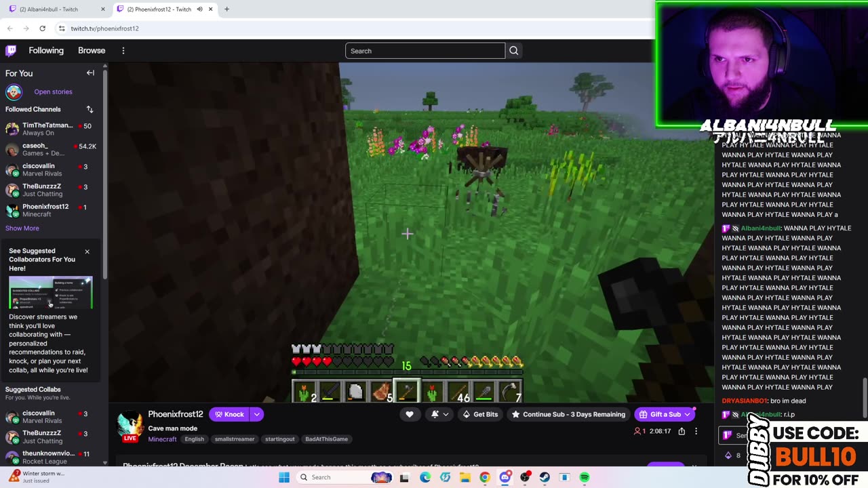
Task: Open Task View on the taskbar
Action: pyautogui.click(x=404, y=477)
